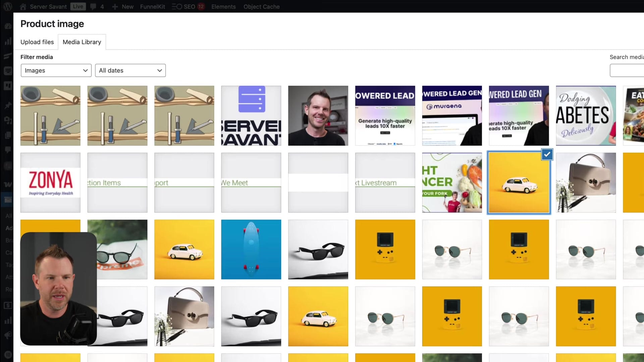Select the smiling man portrait thumbnail
The image size is (644, 362).
click(318, 116)
